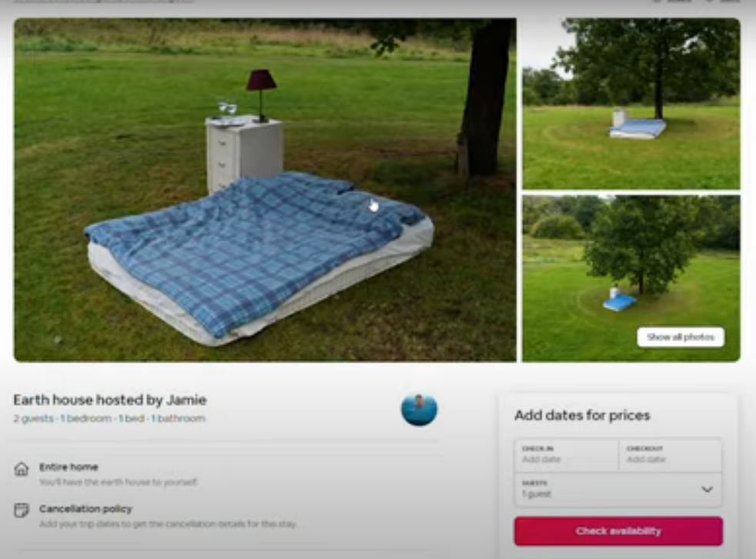Click the 2 guests 1 bedroom details line
756x559 pixels.
109,418
